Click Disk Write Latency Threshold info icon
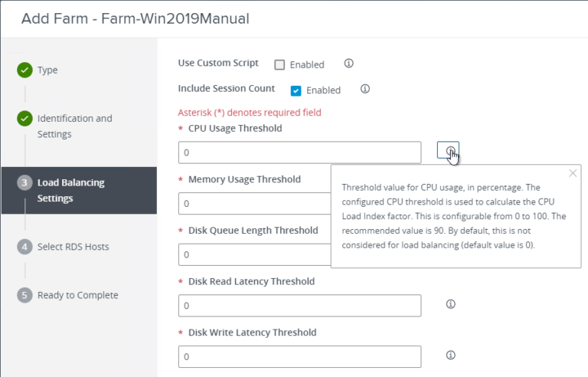The height and width of the screenshot is (377, 588). 450,355
